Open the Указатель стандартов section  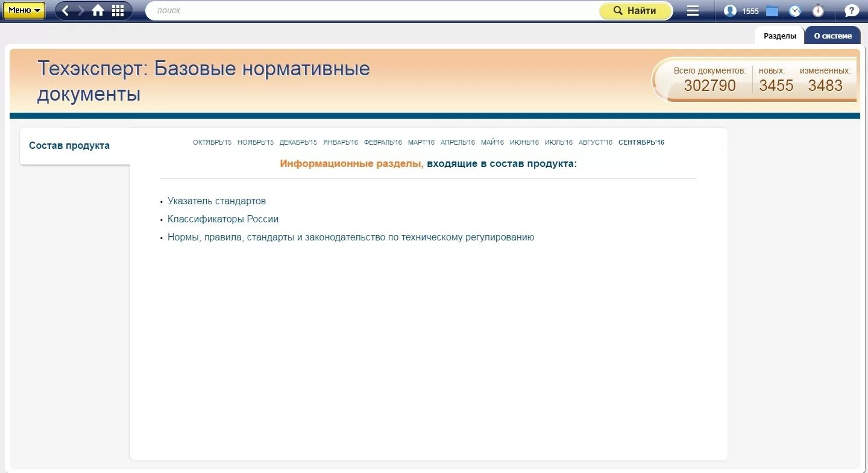(216, 201)
